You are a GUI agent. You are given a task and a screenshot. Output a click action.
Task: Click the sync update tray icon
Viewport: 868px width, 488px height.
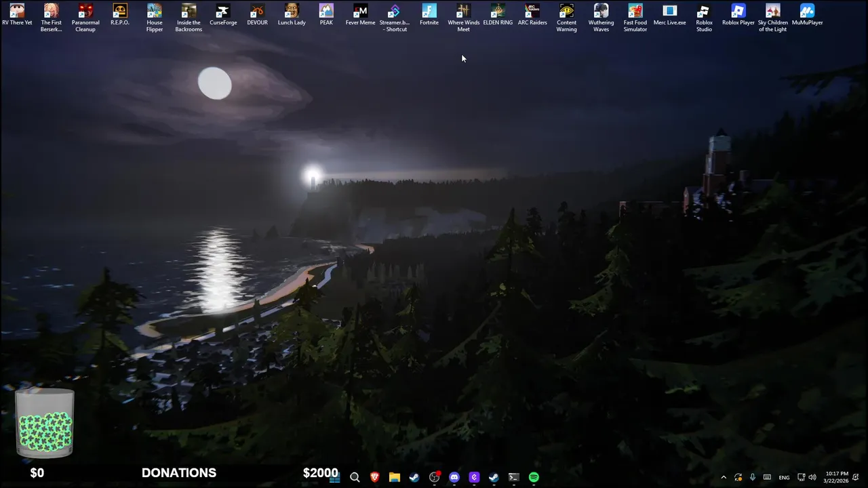click(738, 477)
